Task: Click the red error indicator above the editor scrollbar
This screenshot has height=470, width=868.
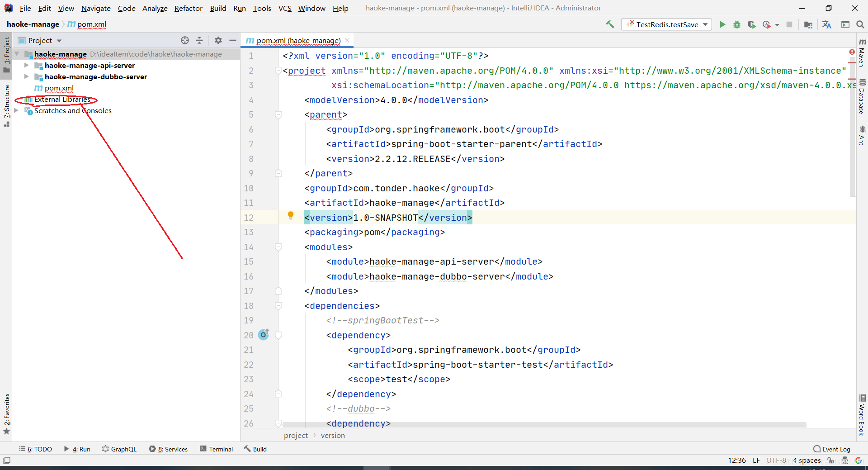Action: (852, 52)
